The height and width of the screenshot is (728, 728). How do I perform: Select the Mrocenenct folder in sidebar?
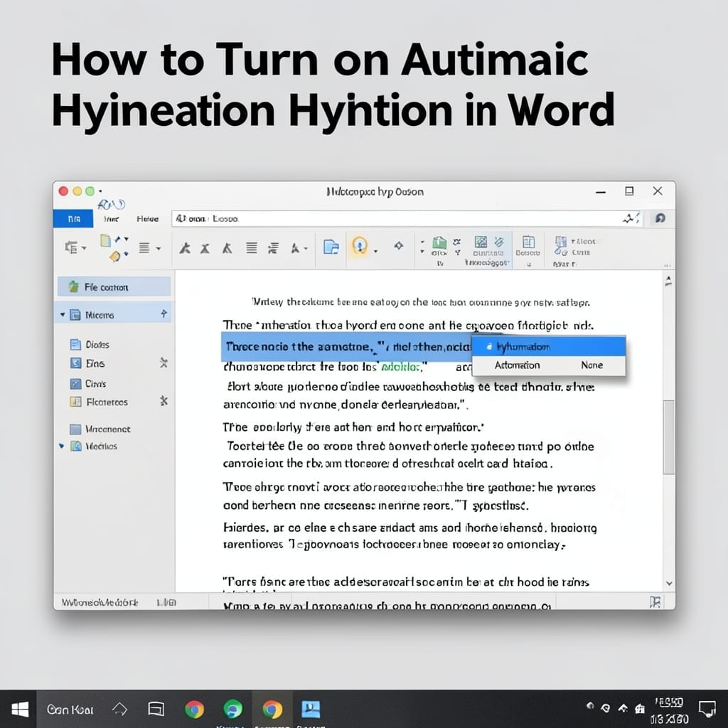(100, 429)
